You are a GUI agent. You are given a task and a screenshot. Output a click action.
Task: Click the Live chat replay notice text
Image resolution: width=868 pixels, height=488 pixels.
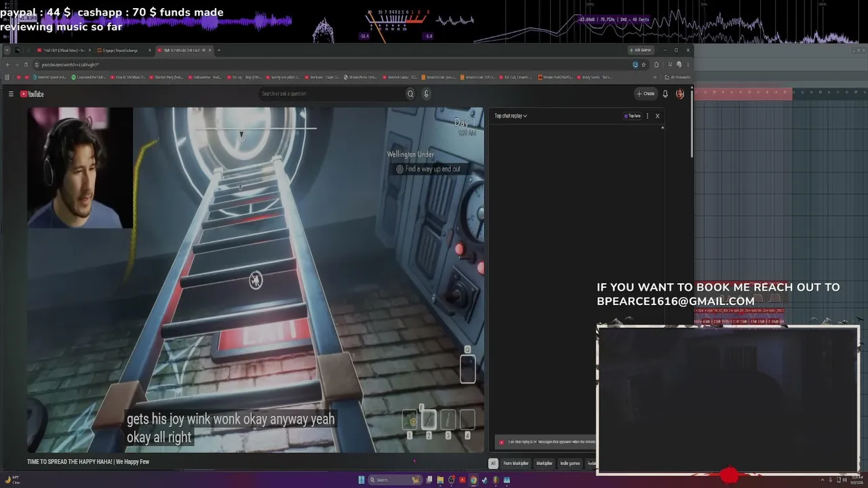coord(552,442)
